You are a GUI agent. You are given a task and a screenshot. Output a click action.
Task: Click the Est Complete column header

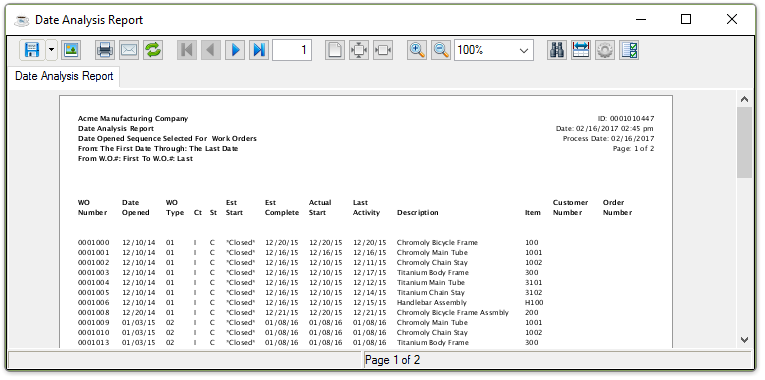point(282,207)
